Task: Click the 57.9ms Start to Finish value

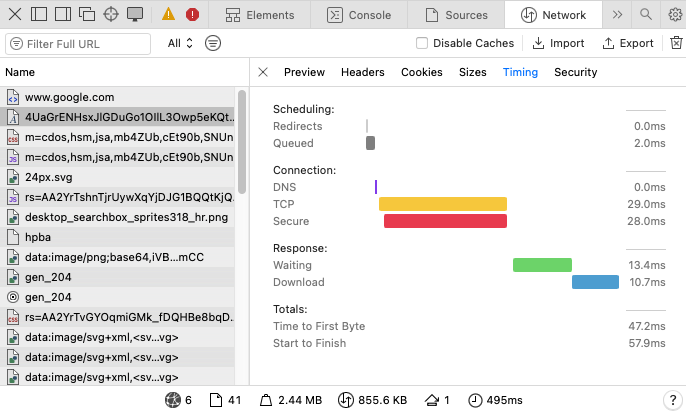Action: click(647, 343)
